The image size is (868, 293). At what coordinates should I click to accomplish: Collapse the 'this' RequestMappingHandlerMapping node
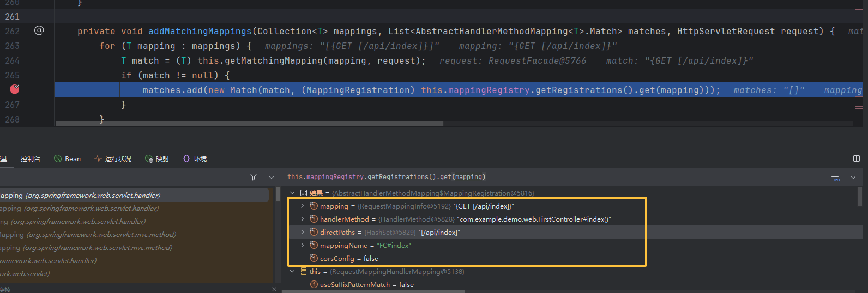(x=292, y=271)
